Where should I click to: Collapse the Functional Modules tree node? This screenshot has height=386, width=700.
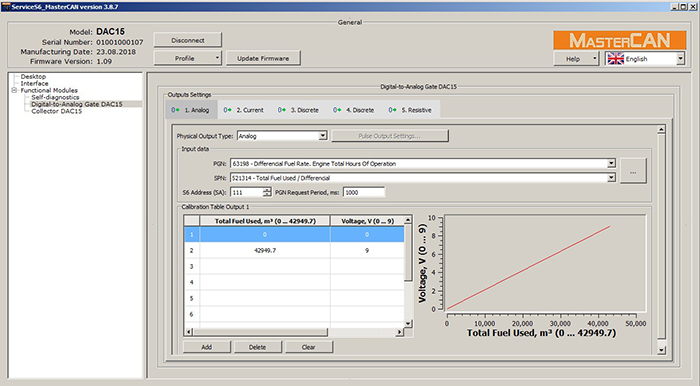(x=14, y=90)
